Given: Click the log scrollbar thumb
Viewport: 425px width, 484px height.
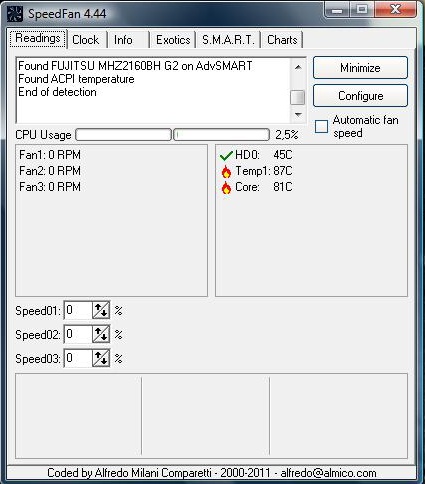Looking at the screenshot, I should pyautogui.click(x=297, y=98).
